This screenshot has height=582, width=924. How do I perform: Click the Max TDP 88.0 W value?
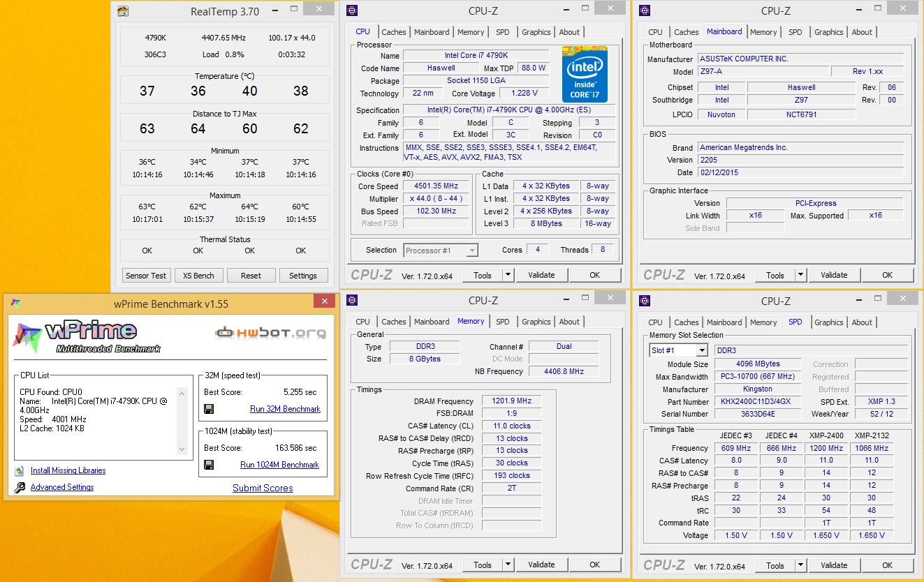(534, 68)
